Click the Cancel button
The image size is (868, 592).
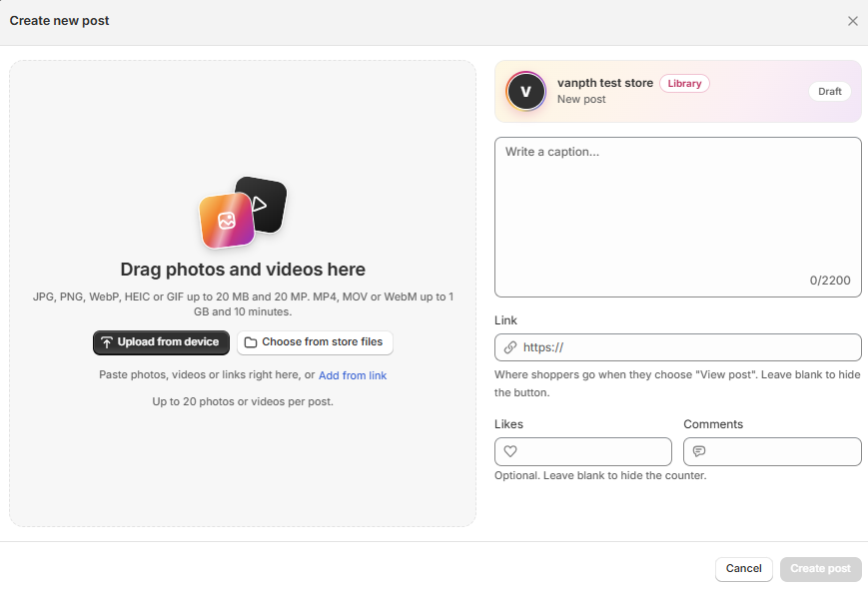743,569
